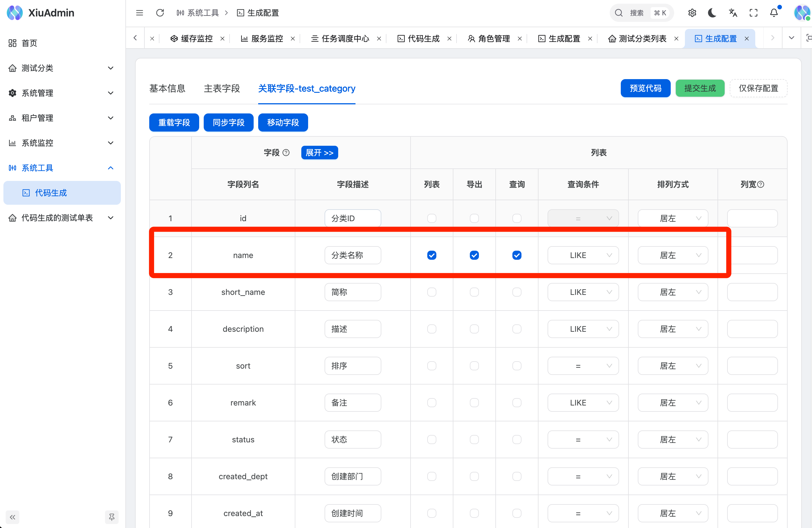Open 排列方式 dropdown for sort row
The image size is (812, 528).
672,366
